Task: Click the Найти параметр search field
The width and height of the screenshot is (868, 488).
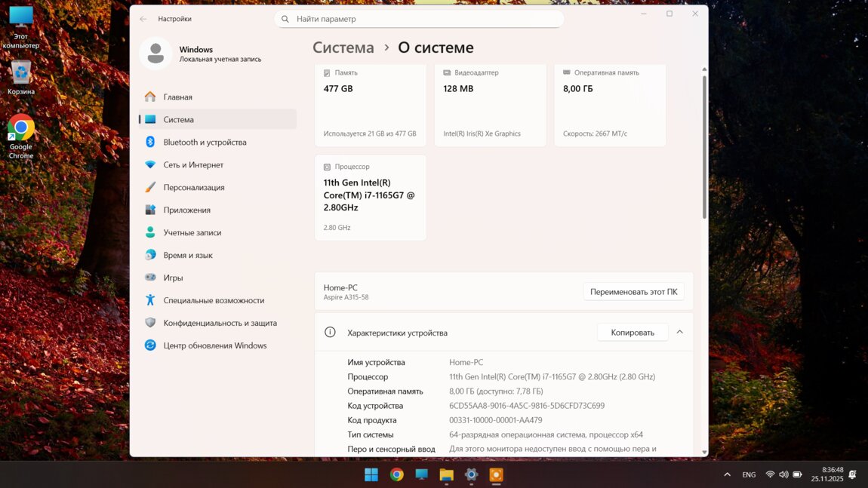Action: point(419,19)
